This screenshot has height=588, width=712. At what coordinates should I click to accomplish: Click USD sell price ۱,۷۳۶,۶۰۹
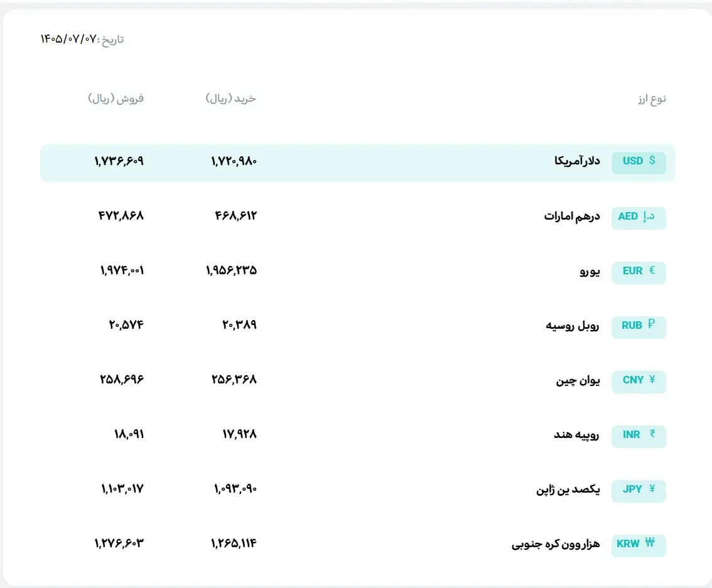tap(119, 161)
